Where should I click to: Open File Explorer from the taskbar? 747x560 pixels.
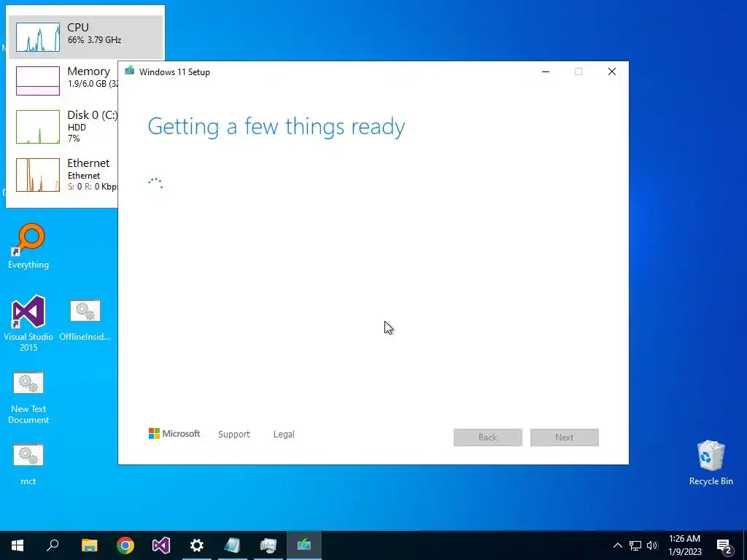click(89, 545)
